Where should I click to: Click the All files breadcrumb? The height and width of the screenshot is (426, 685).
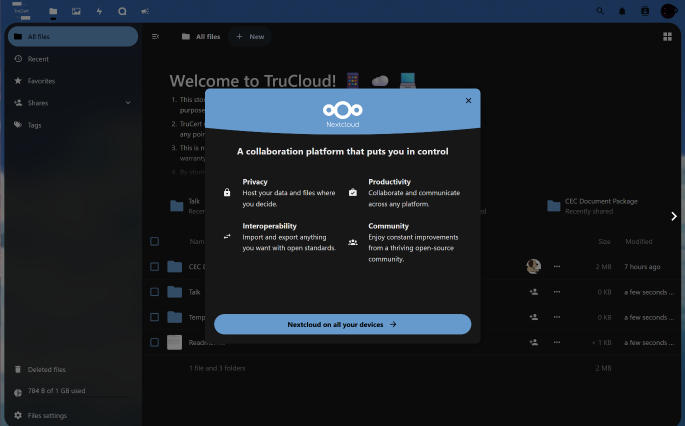tap(201, 37)
